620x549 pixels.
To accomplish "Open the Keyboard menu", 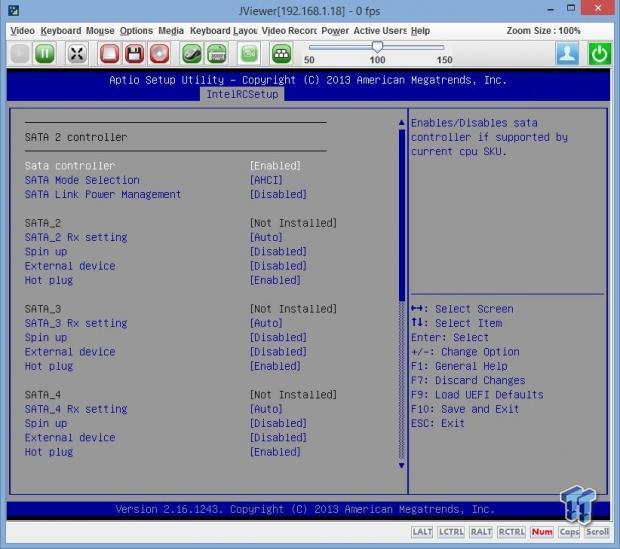I will pos(60,31).
